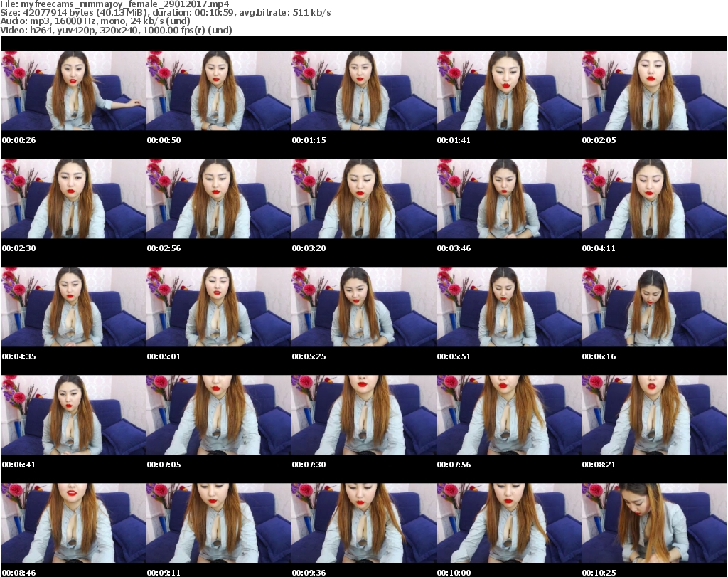728x577 pixels.
Task: Select the thumbnail frame at 00:07:56
Action: (x=509, y=415)
